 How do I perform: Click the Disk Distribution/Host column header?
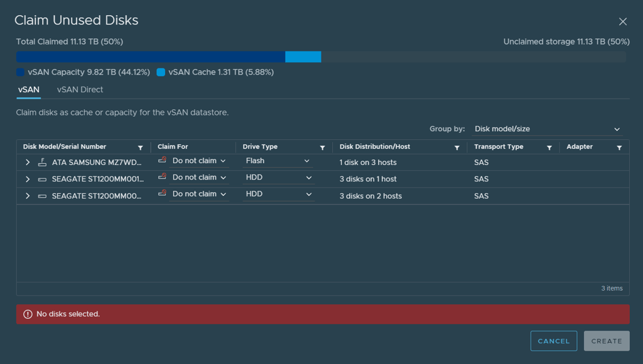(x=375, y=147)
